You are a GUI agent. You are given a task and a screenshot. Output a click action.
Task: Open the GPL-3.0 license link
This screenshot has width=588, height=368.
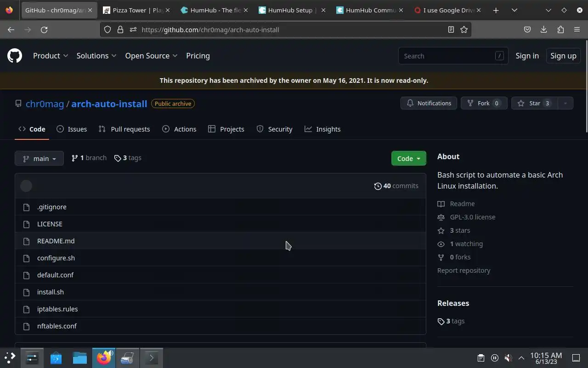(x=466, y=217)
